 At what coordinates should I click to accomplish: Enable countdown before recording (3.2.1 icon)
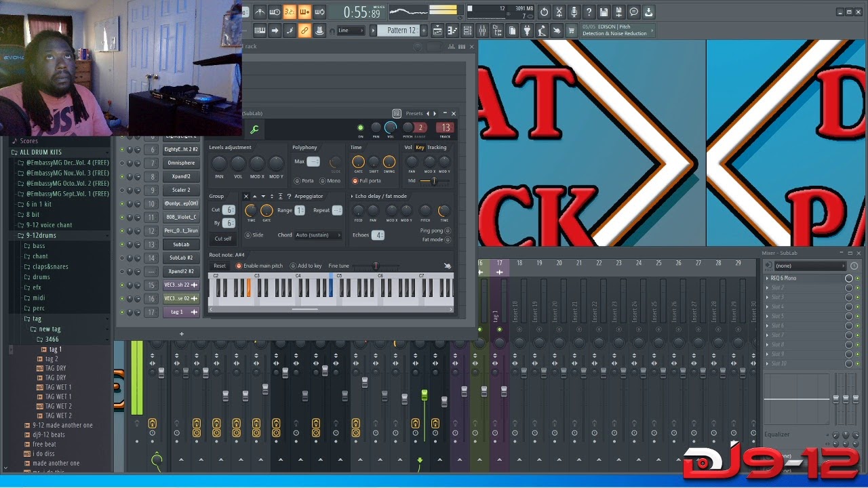pyautogui.click(x=290, y=12)
